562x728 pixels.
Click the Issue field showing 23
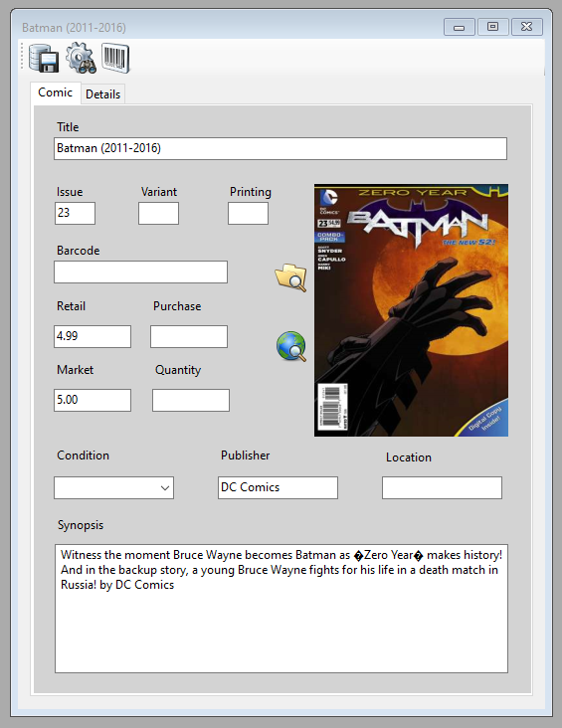[75, 213]
